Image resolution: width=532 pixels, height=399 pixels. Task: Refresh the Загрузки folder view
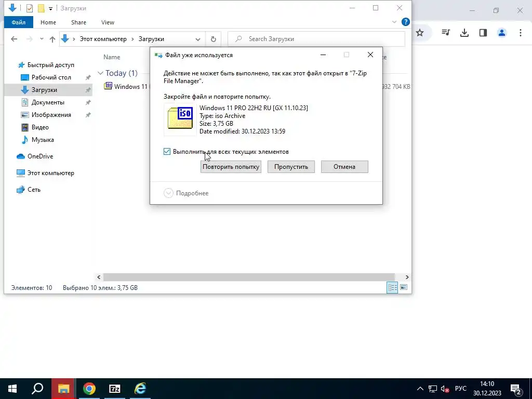(214, 39)
